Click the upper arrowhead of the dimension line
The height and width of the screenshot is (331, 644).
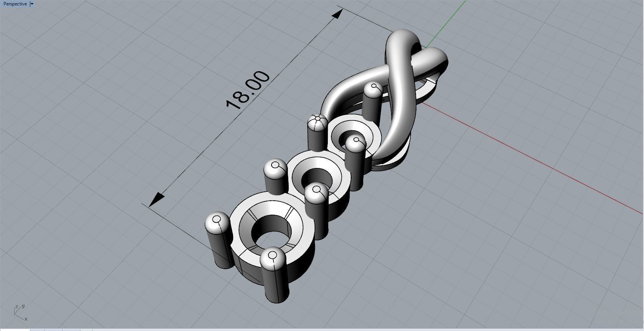[337, 14]
